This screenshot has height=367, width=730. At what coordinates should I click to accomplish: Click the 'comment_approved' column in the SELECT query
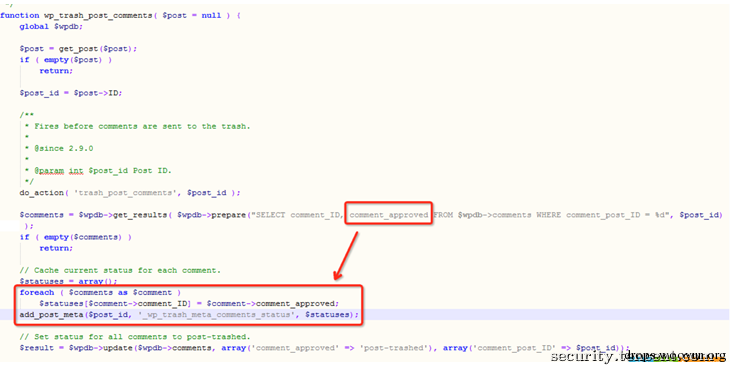pyautogui.click(x=389, y=215)
